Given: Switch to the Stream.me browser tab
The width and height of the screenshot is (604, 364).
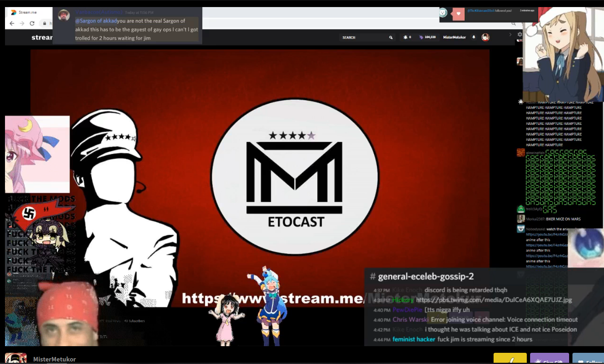Looking at the screenshot, I should coord(28,12).
